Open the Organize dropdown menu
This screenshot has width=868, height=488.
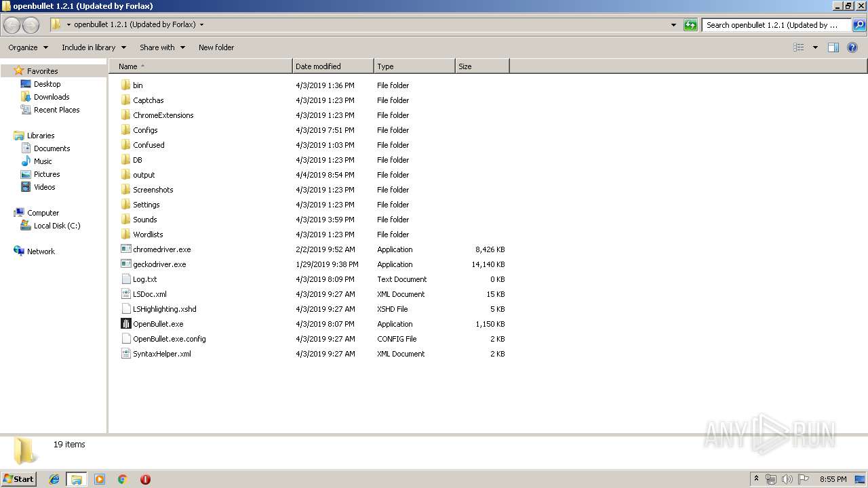coord(28,47)
